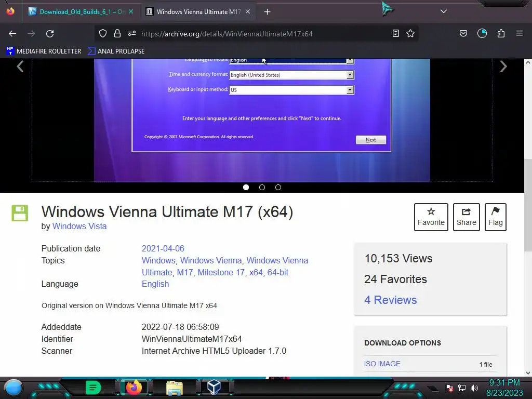532x399 pixels.
Task: Open Windows topic link
Action: [x=158, y=261]
